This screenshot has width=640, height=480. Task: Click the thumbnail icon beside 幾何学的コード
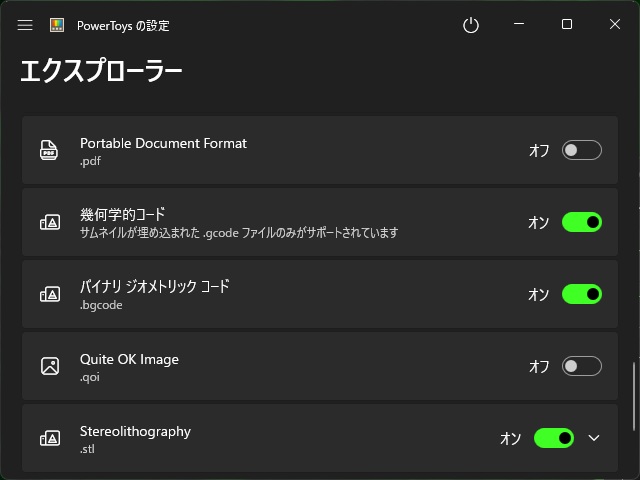click(x=50, y=222)
